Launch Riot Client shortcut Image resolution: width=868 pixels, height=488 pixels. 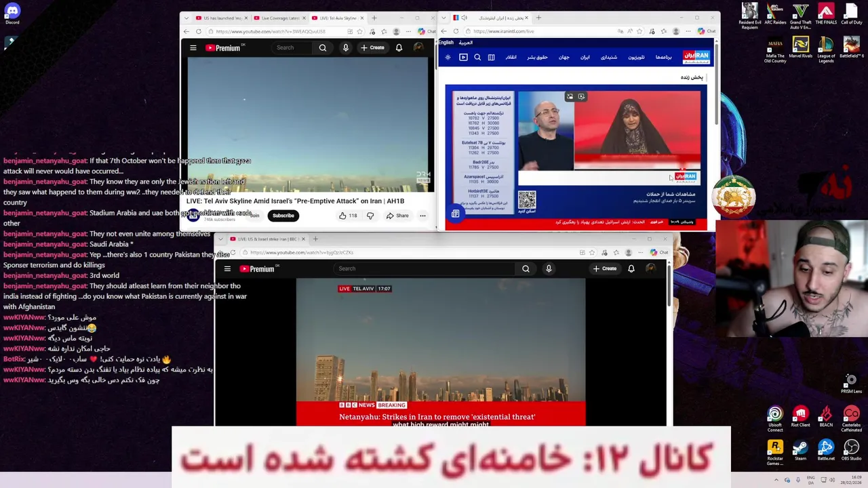pos(800,417)
